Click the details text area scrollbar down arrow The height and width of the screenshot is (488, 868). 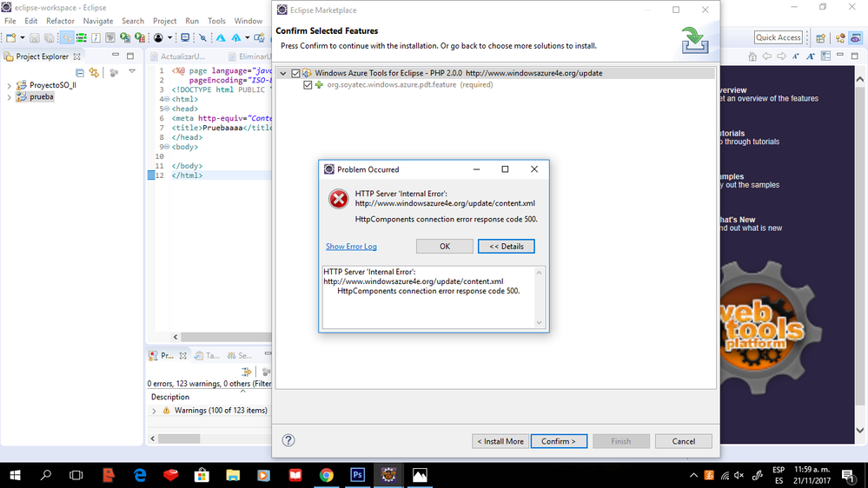tap(540, 322)
